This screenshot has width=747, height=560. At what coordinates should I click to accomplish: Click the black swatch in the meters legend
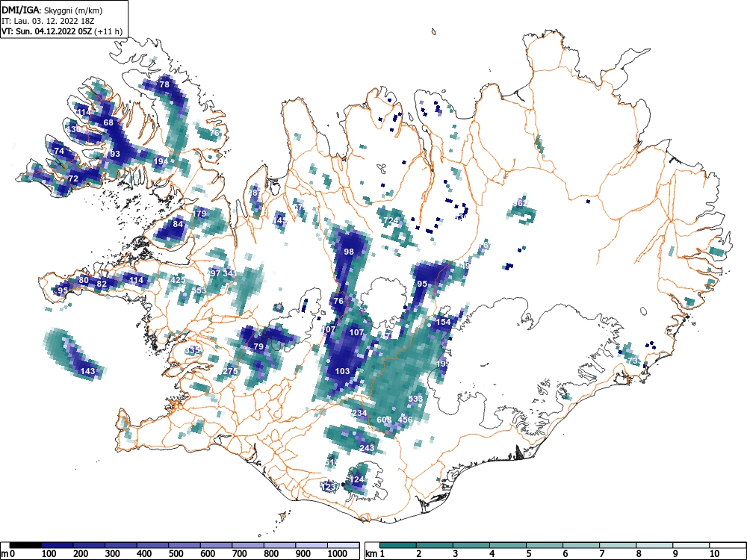tap(25, 545)
